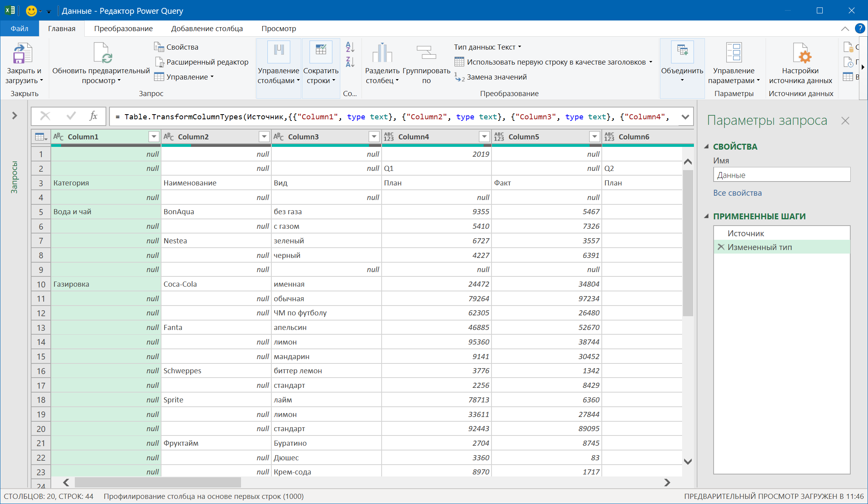Click the horizontal scrollbar thumb
Viewport: 868px width, 504px height.
pyautogui.click(x=158, y=482)
